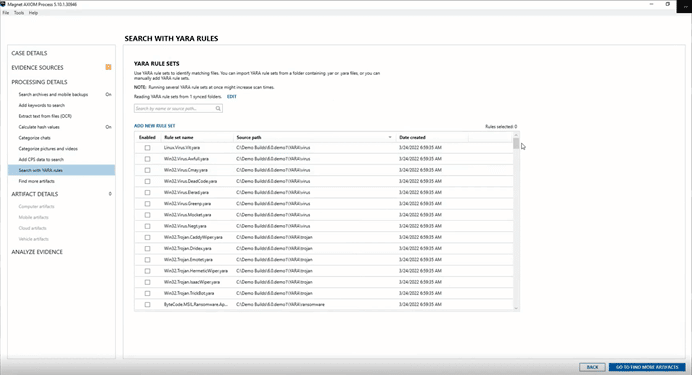Viewport: 692px width, 375px height.
Task: Enable the Win32.Virus.Greenp.yara checkbox
Action: point(147,204)
